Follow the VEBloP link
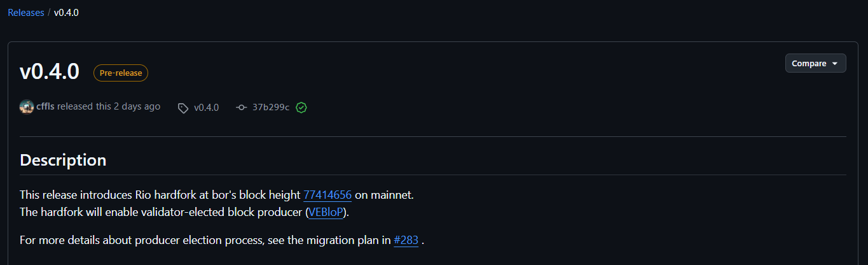 point(327,212)
